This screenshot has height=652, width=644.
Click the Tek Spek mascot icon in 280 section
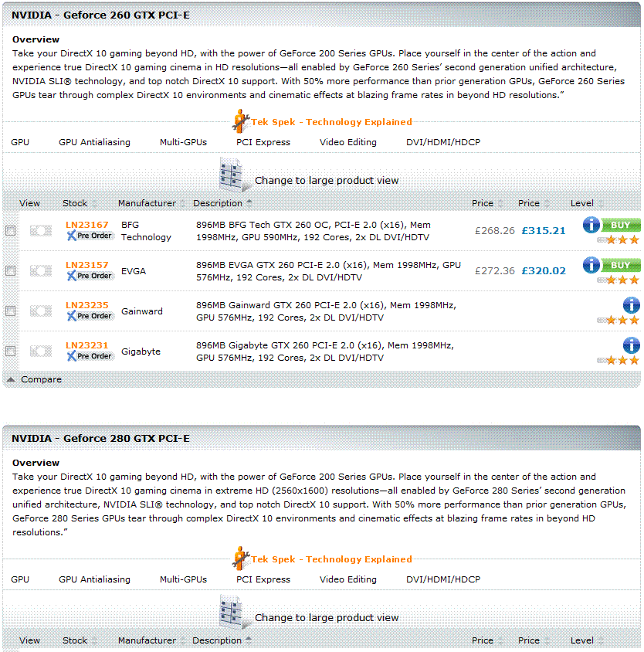click(x=240, y=558)
